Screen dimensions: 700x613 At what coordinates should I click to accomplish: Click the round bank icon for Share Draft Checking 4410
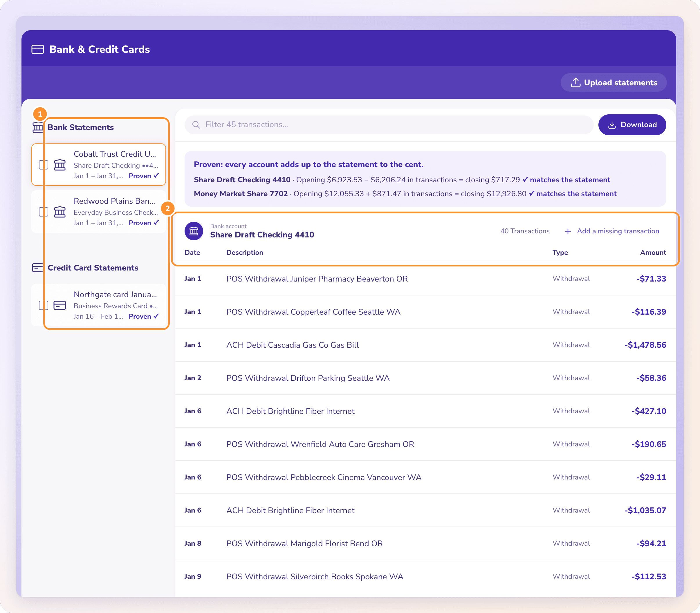coord(194,231)
